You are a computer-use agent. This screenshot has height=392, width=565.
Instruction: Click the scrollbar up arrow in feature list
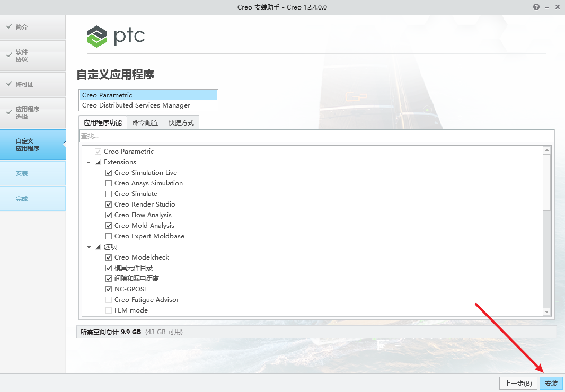pyautogui.click(x=547, y=150)
